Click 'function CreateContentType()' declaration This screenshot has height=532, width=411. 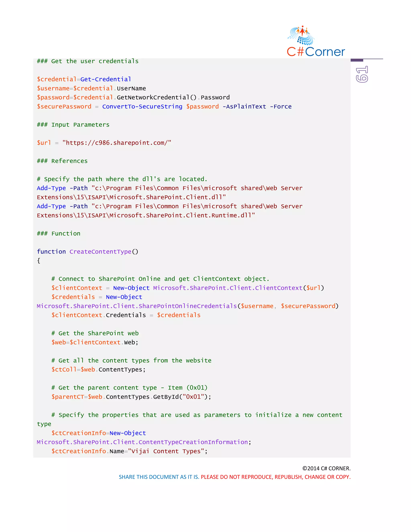87,252
